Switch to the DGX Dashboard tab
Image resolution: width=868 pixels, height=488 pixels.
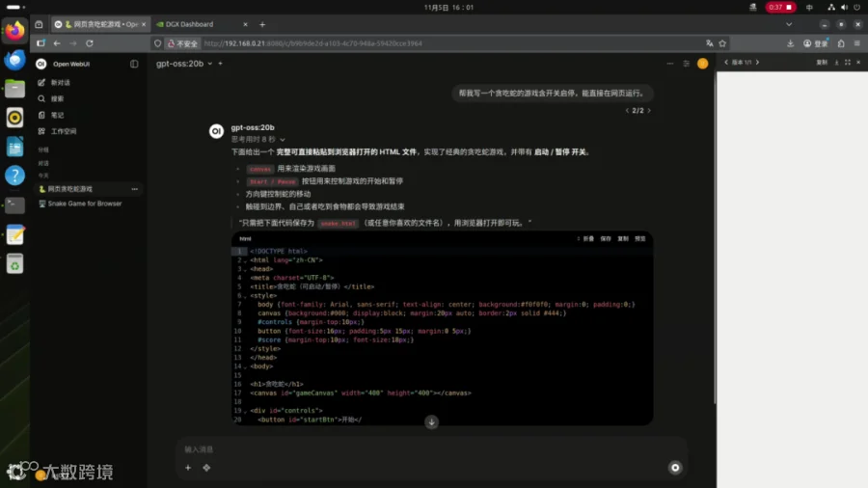(x=189, y=24)
